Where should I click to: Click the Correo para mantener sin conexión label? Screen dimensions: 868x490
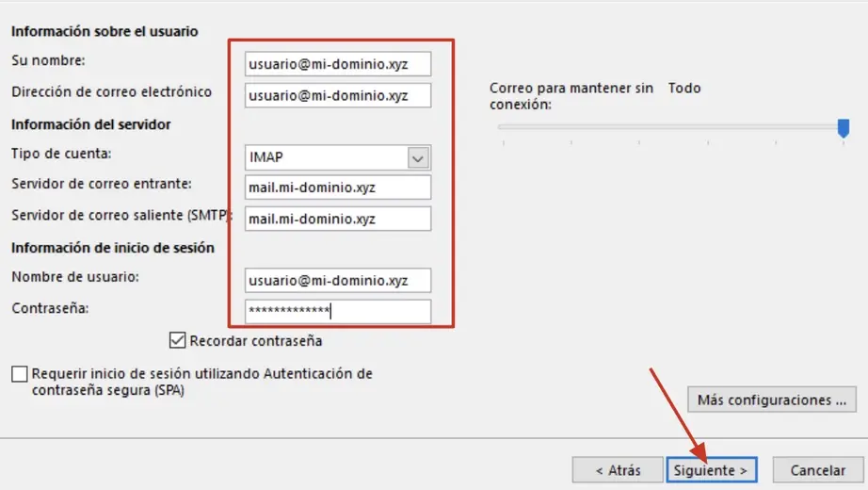point(571,96)
